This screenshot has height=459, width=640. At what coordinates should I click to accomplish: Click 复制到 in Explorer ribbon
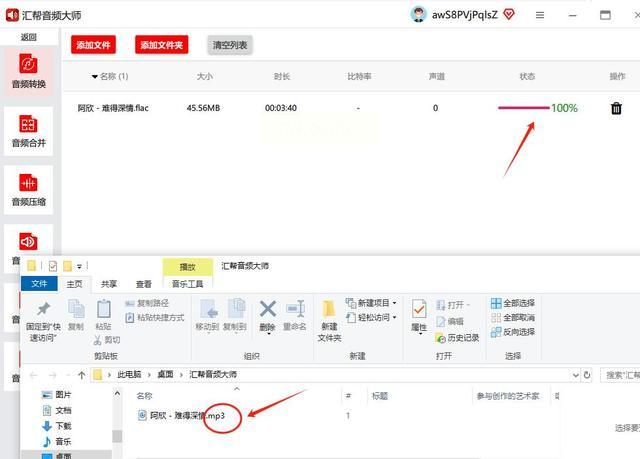click(235, 315)
